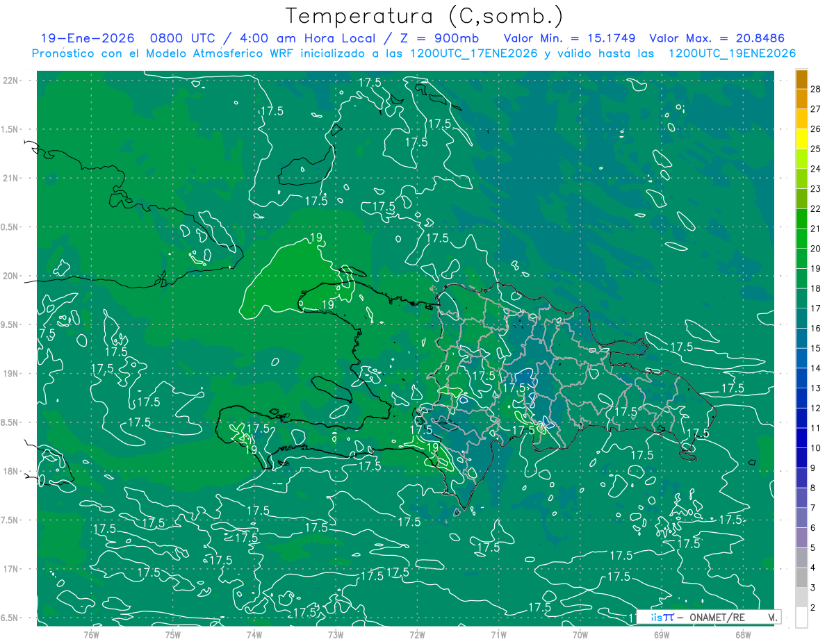Click the latitude axis label "17N"
The height and width of the screenshot is (644, 834).
[x=11, y=569]
